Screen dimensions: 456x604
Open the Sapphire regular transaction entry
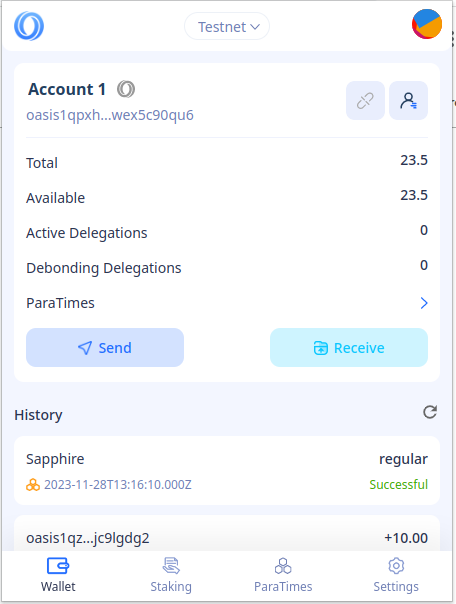[227, 470]
